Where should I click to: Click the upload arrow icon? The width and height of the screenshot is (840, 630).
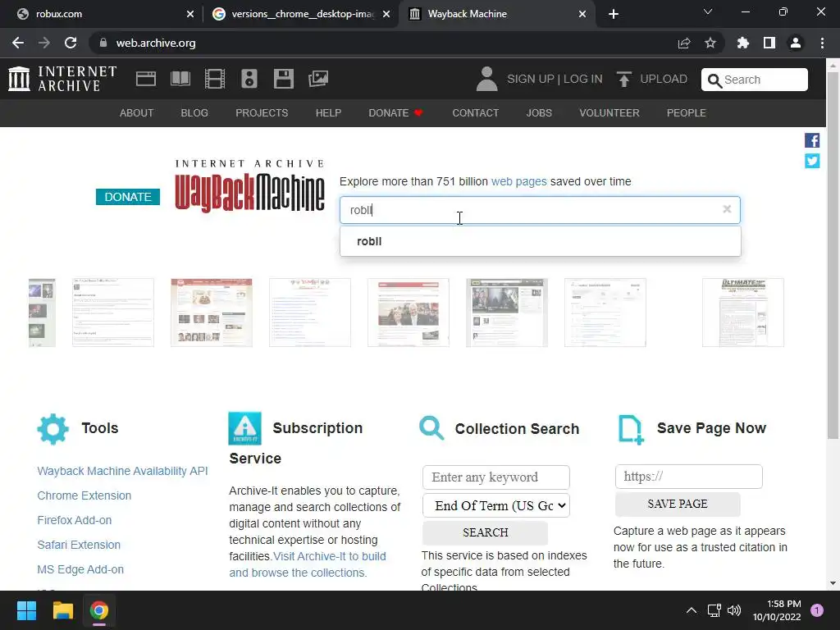pos(623,79)
